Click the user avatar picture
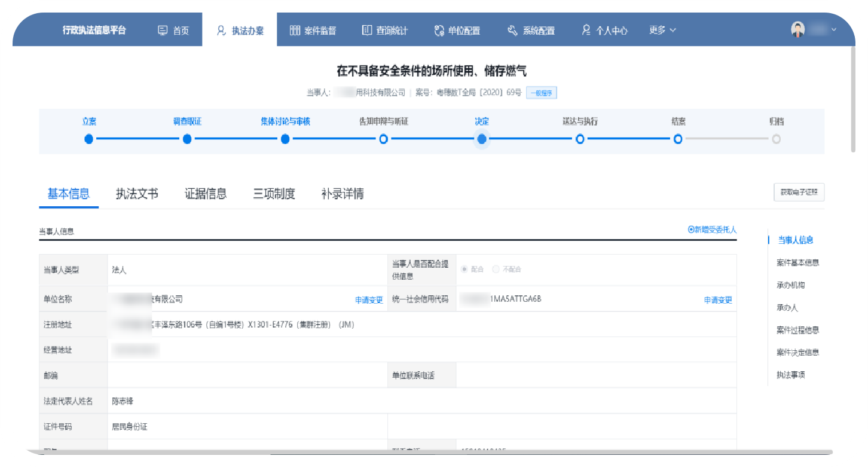 [x=797, y=30]
